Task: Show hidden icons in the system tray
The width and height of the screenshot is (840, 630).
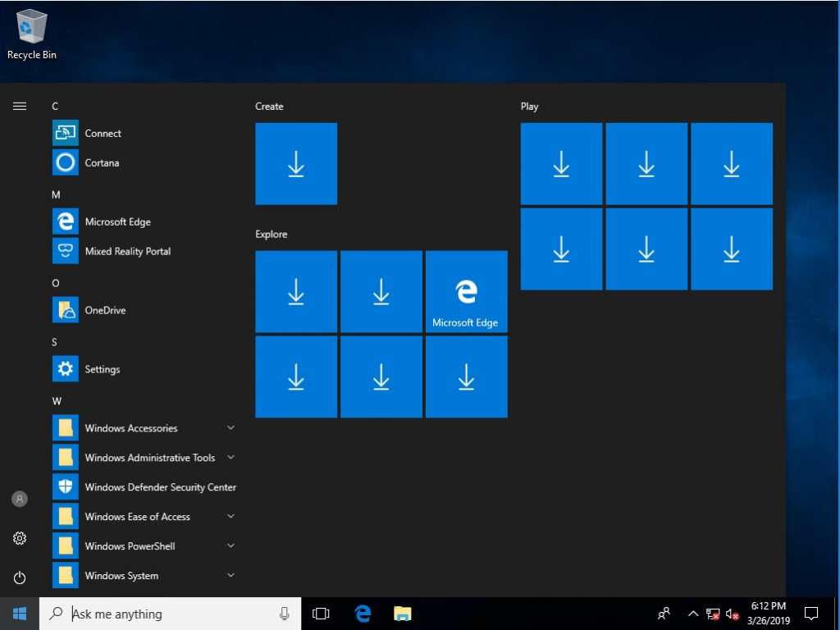Action: 692,614
